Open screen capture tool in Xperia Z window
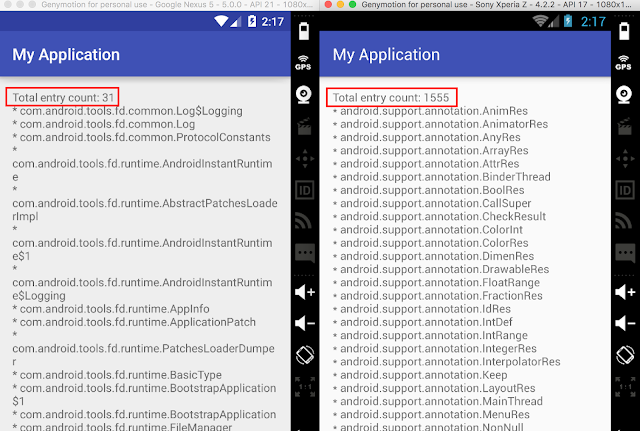Image resolution: width=640 pixels, height=431 pixels. coord(624,127)
